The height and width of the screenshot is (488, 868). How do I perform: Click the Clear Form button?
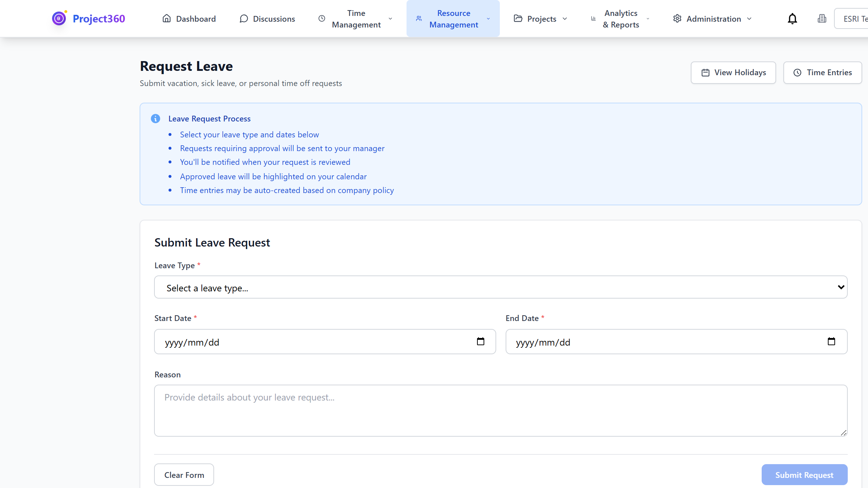tap(184, 475)
